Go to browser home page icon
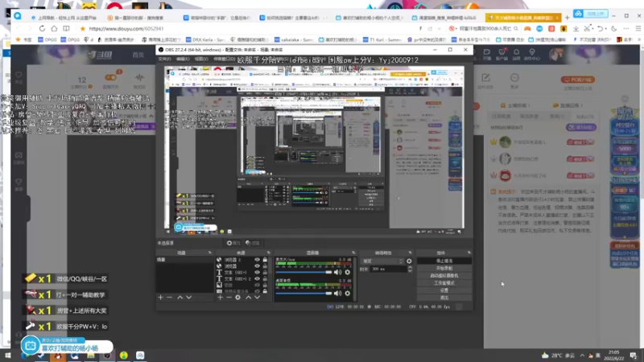Screen dimensions: 644x362 [x=54, y=29]
